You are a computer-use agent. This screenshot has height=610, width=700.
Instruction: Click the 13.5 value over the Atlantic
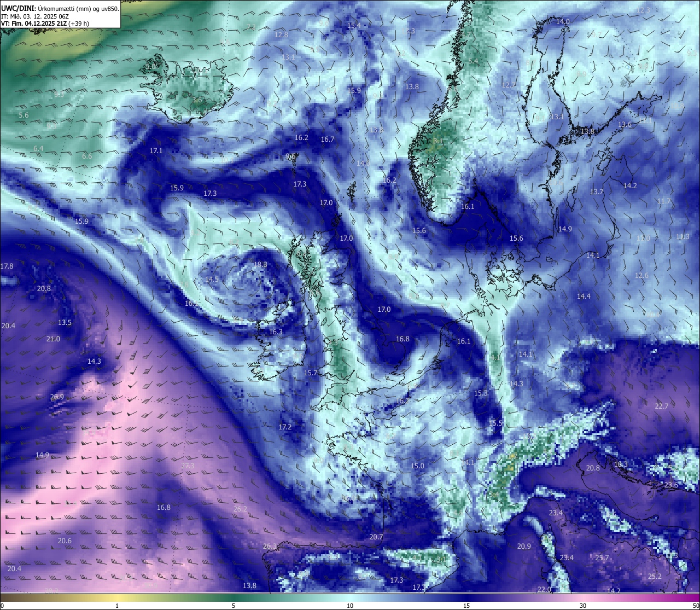pos(65,322)
